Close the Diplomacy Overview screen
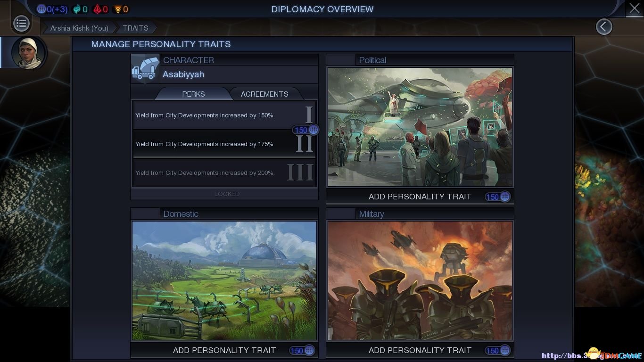This screenshot has width=644, height=362. pyautogui.click(x=634, y=8)
